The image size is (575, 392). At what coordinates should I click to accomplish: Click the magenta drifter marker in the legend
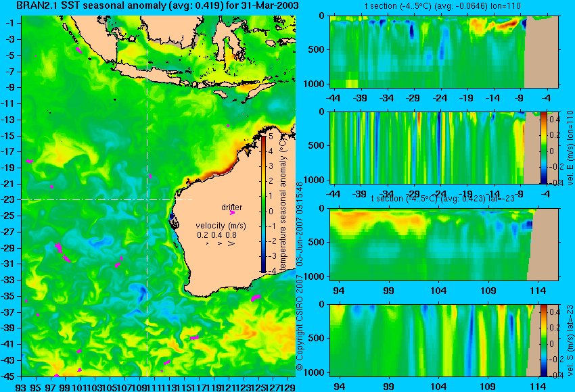(x=232, y=212)
